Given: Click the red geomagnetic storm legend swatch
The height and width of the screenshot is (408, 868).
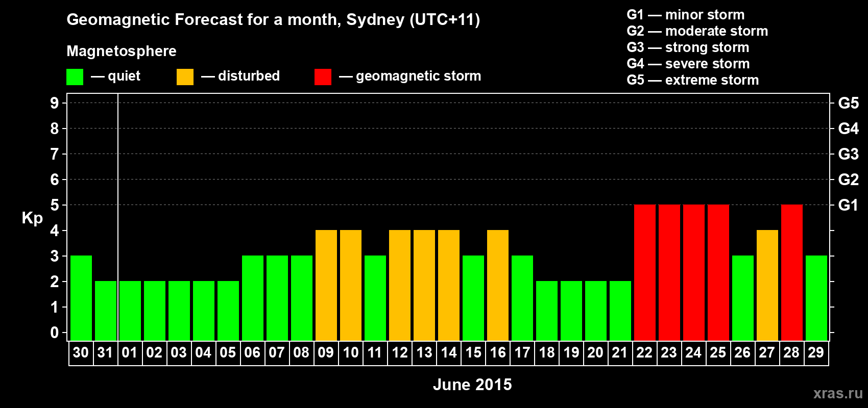Looking at the screenshot, I should 323,77.
